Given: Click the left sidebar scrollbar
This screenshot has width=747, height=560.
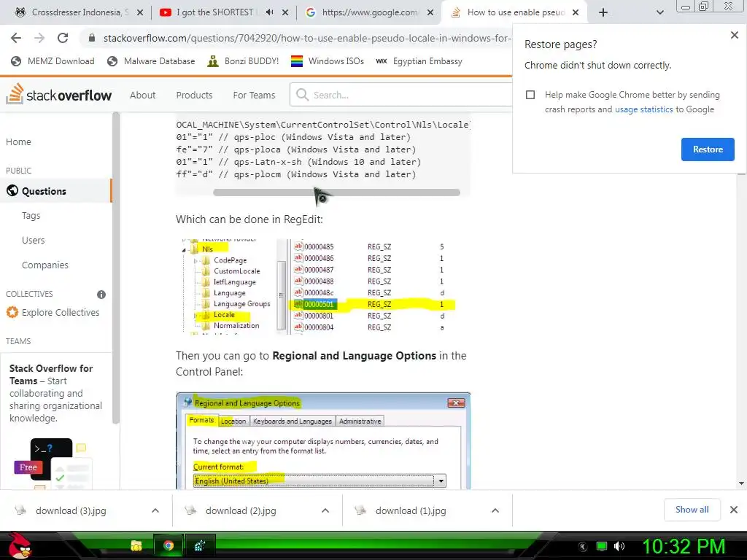Looking at the screenshot, I should tap(116, 268).
